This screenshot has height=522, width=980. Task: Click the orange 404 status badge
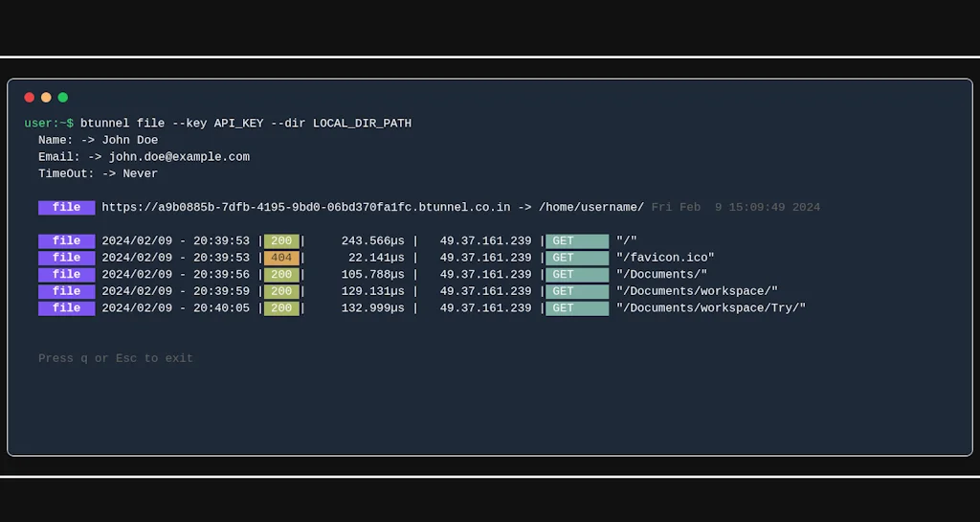(281, 258)
